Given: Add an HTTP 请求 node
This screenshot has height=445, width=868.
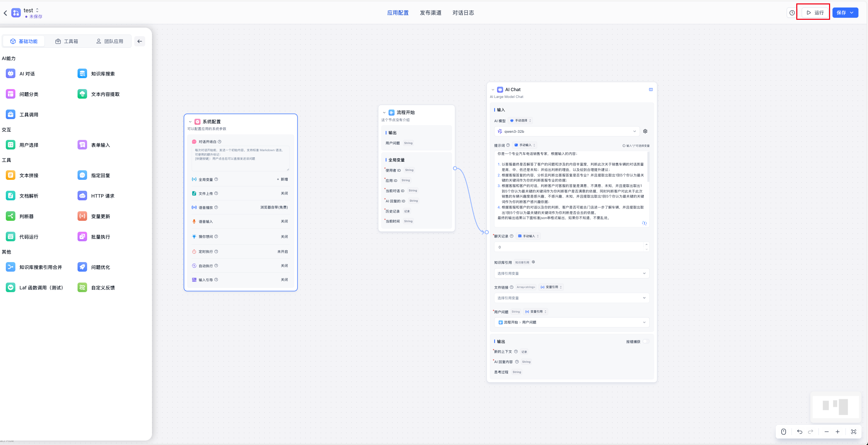Looking at the screenshot, I should (x=96, y=196).
